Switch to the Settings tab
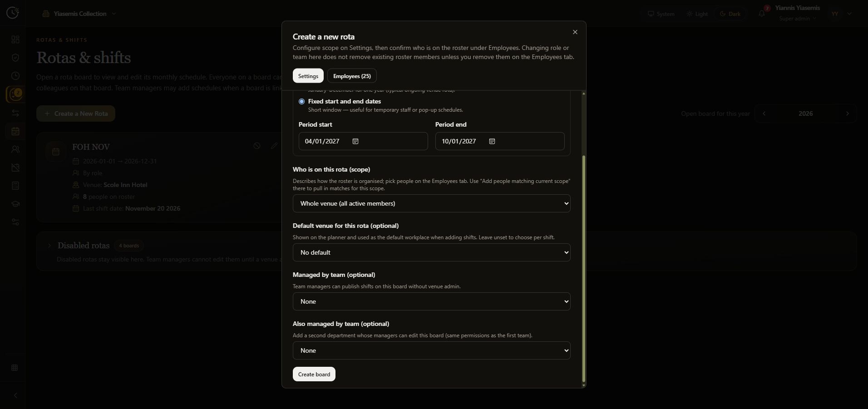This screenshot has height=409, width=868. [308, 76]
